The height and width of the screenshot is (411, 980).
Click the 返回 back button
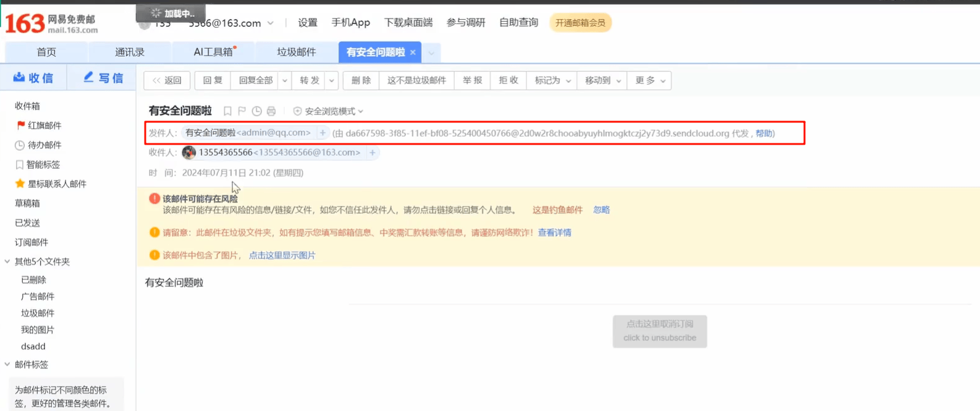[167, 80]
